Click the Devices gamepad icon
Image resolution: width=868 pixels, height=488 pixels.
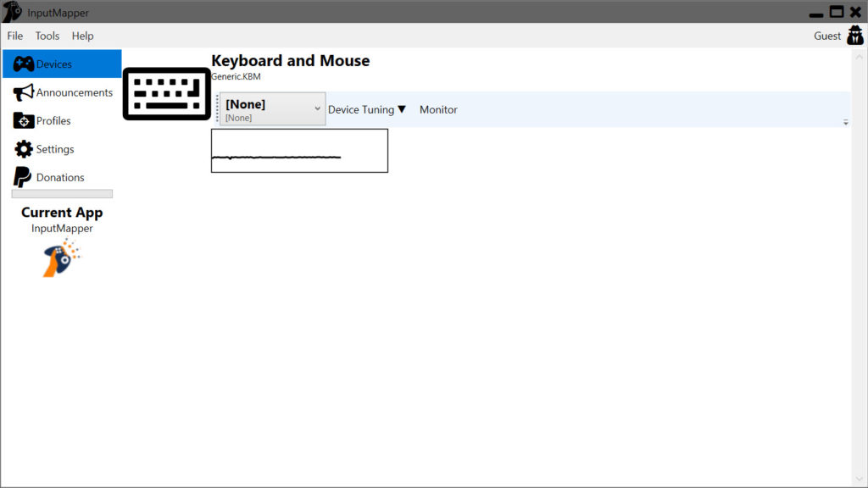pyautogui.click(x=23, y=64)
